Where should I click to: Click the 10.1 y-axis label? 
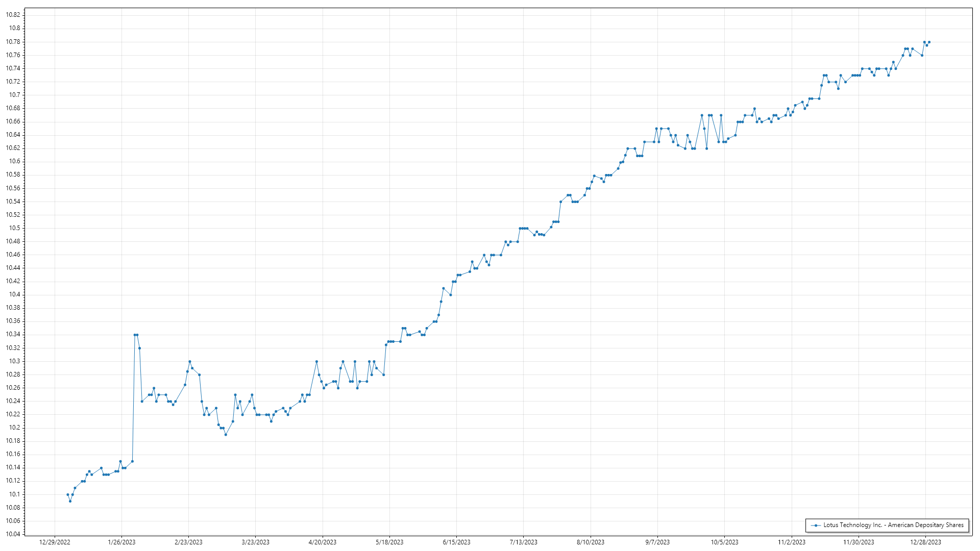14,494
